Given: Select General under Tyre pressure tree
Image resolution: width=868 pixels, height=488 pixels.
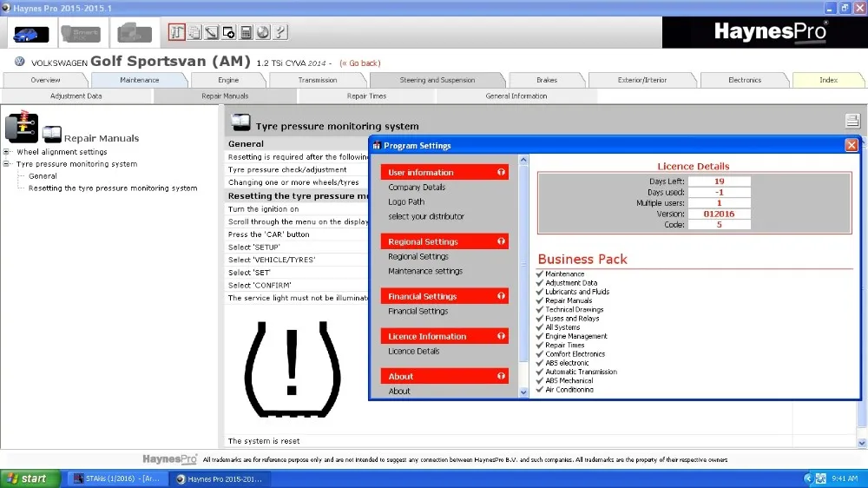Looking at the screenshot, I should 43,176.
